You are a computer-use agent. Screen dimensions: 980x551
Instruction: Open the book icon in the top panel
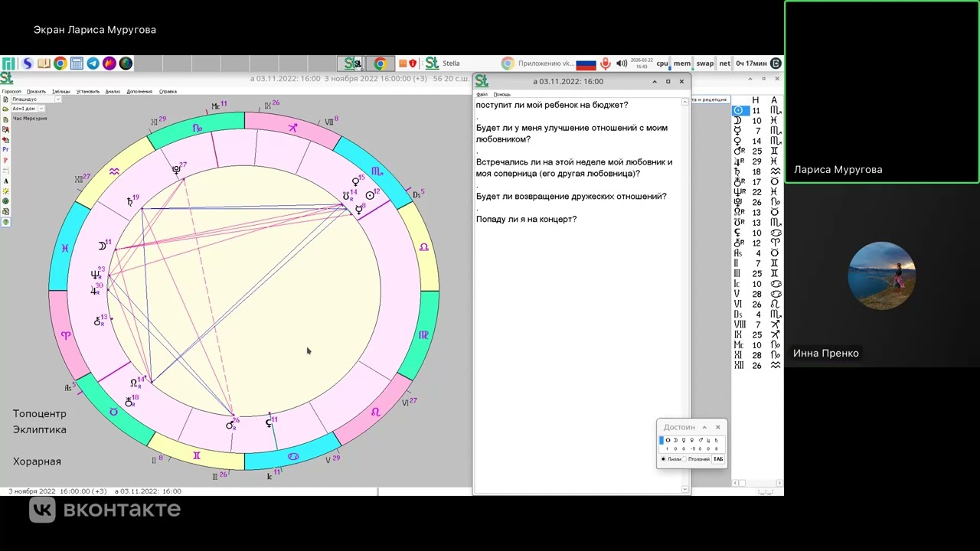(x=44, y=64)
